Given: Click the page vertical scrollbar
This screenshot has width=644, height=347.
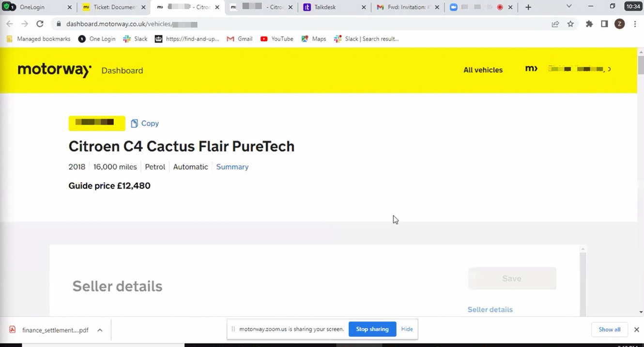Looking at the screenshot, I should (x=641, y=65).
